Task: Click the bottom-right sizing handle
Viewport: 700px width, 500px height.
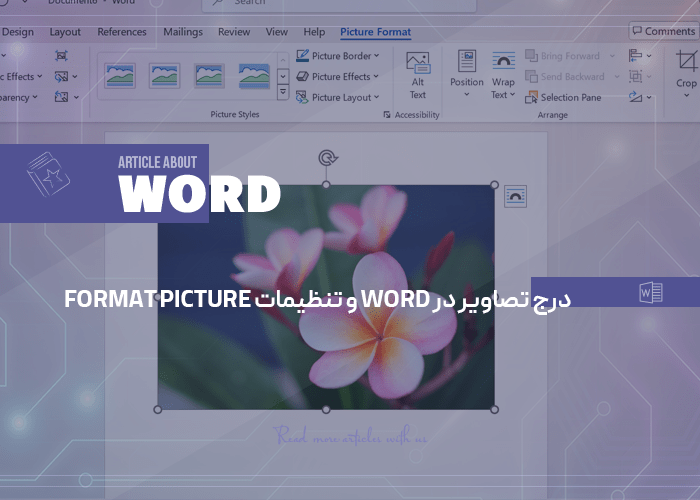Action: point(494,409)
